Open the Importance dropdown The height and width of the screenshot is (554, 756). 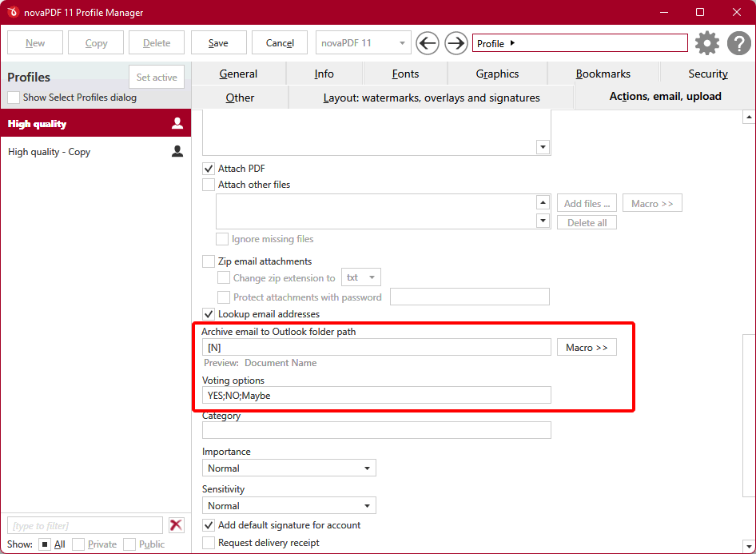tap(288, 468)
